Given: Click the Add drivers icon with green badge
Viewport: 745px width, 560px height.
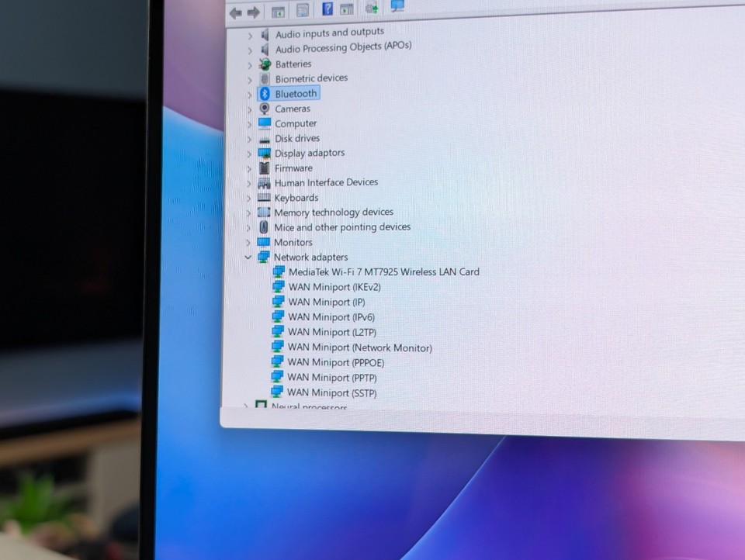Looking at the screenshot, I should pyautogui.click(x=372, y=8).
